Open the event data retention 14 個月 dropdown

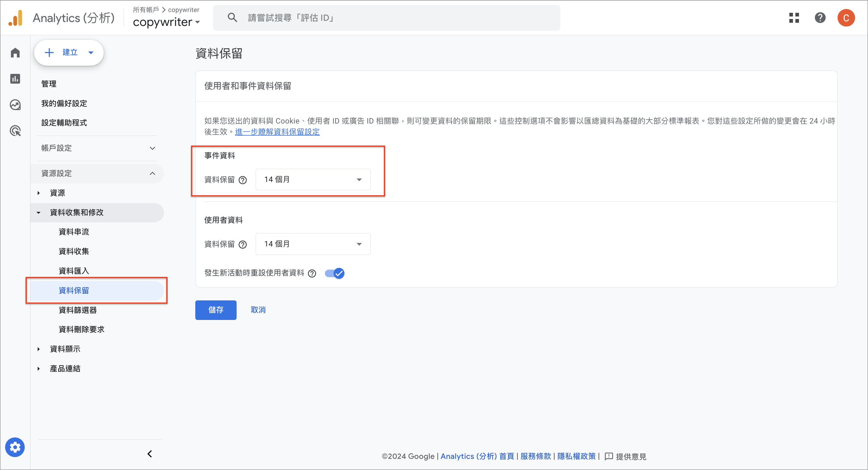pyautogui.click(x=313, y=180)
